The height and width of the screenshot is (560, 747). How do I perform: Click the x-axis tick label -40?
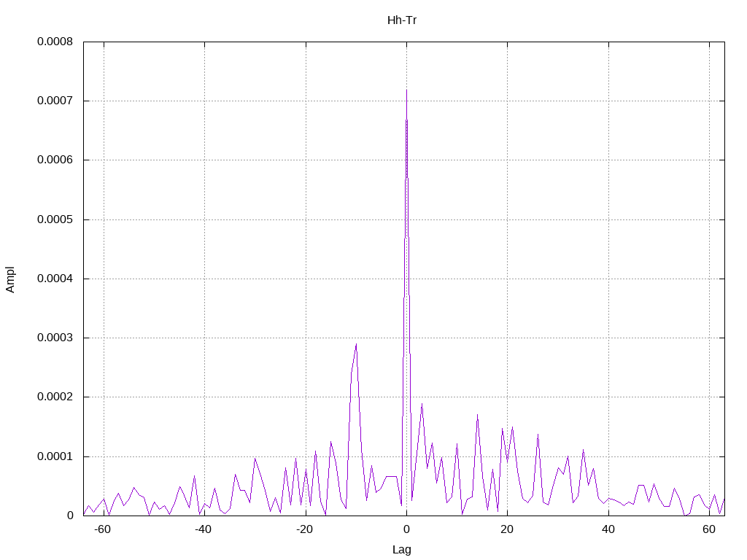(x=204, y=529)
